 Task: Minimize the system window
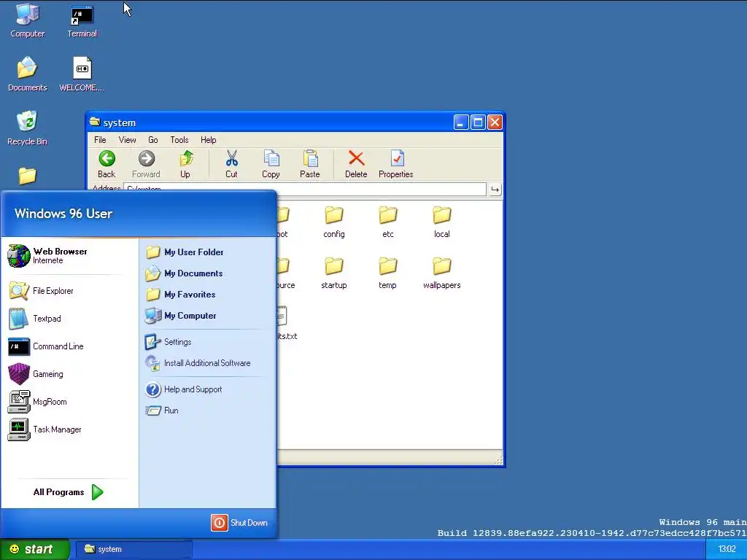(x=461, y=122)
